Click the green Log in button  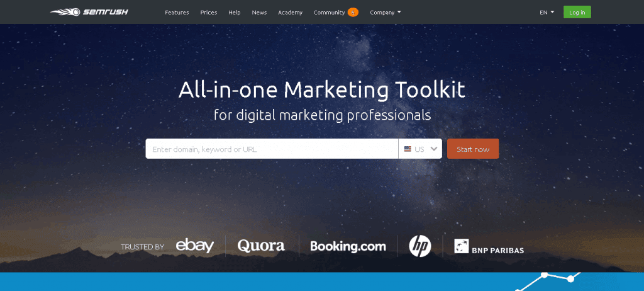(577, 12)
